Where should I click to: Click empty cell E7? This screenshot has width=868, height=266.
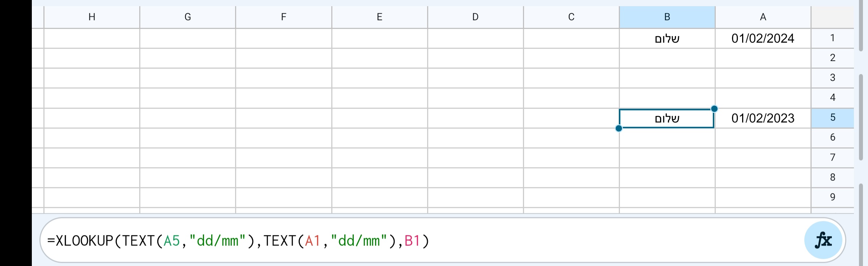[379, 158]
